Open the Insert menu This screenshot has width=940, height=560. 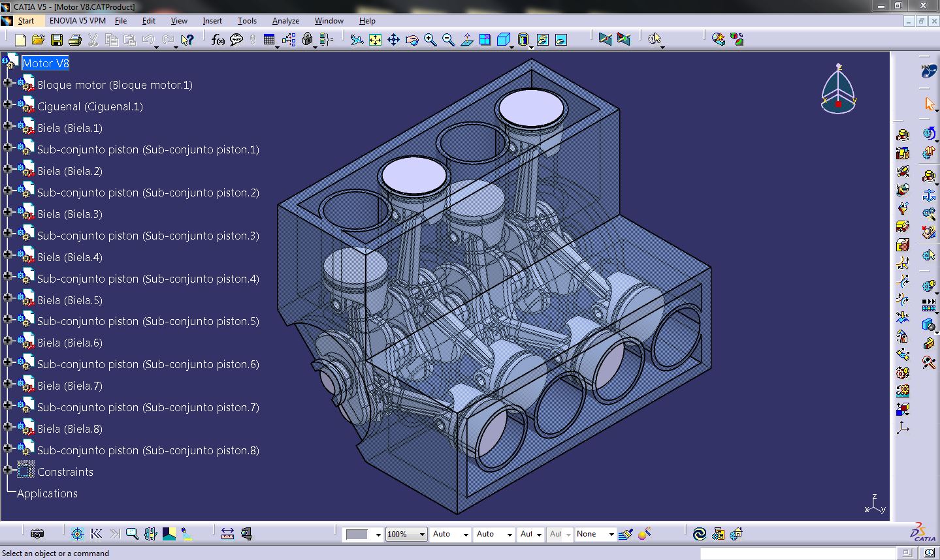[x=212, y=21]
